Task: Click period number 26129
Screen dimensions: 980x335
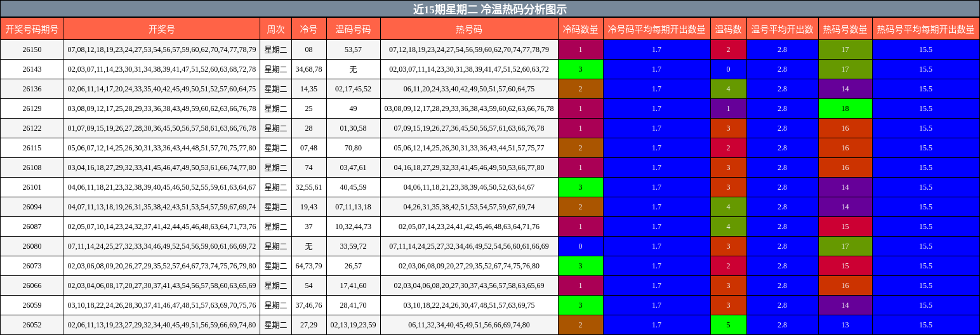Action: tap(32, 108)
